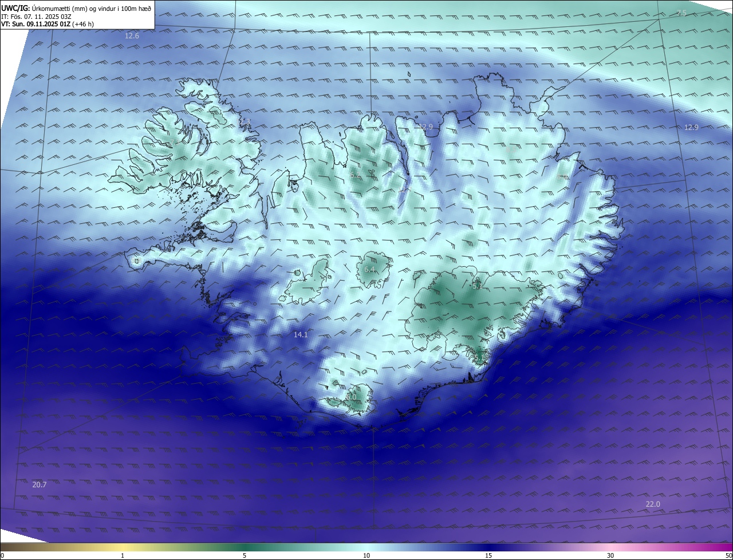This screenshot has height=560, width=733.
Task: Click tick label 10 on the color scale
Action: click(x=366, y=555)
